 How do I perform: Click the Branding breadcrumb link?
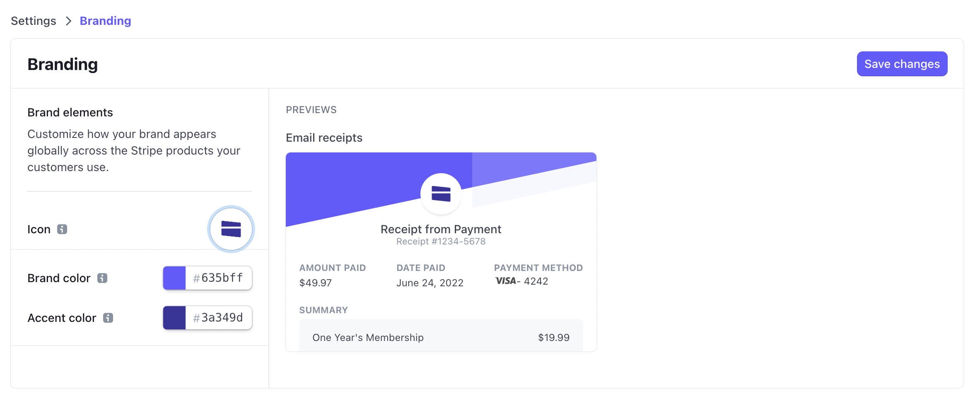pos(105,21)
